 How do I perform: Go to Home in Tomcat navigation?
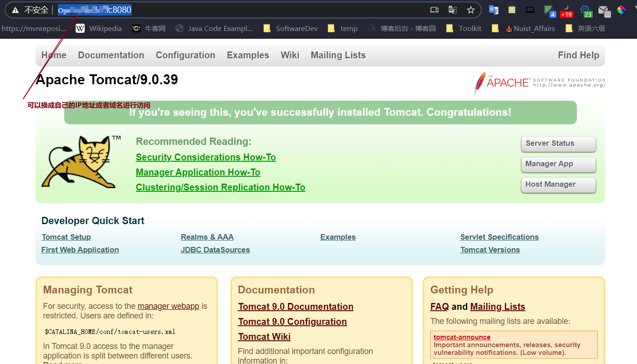[x=54, y=55]
